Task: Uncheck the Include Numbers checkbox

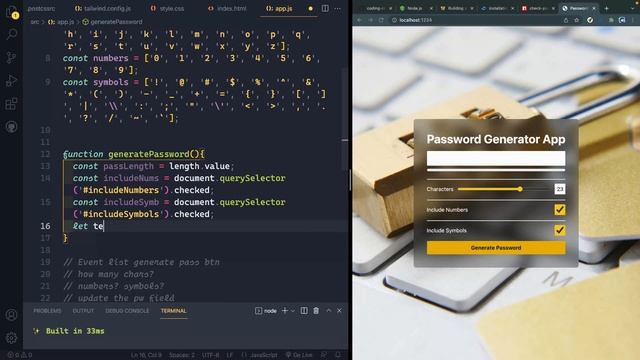Action: click(560, 210)
